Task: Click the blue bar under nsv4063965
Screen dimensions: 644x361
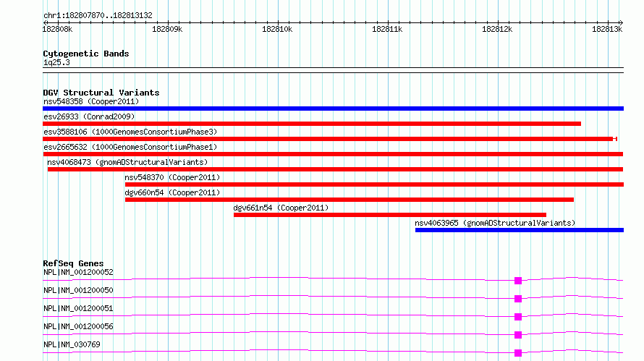Action: point(520,230)
